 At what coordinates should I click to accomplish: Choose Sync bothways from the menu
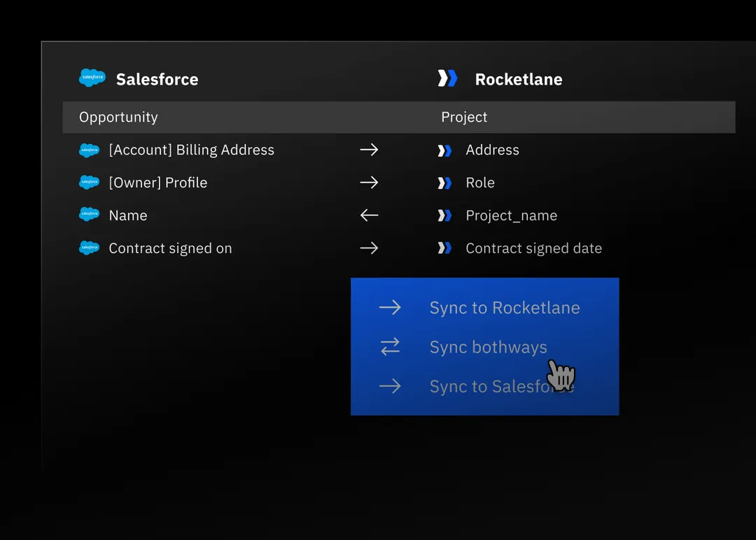click(488, 347)
